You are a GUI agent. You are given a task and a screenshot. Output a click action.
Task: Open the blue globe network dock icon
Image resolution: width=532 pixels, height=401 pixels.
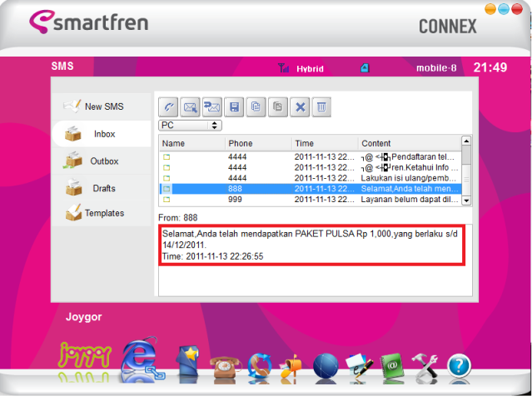(326, 366)
